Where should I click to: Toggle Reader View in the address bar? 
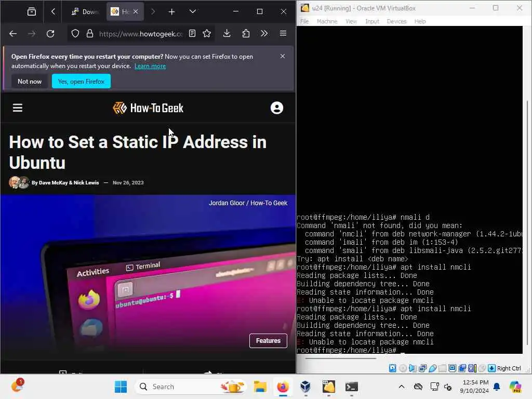pos(192,33)
